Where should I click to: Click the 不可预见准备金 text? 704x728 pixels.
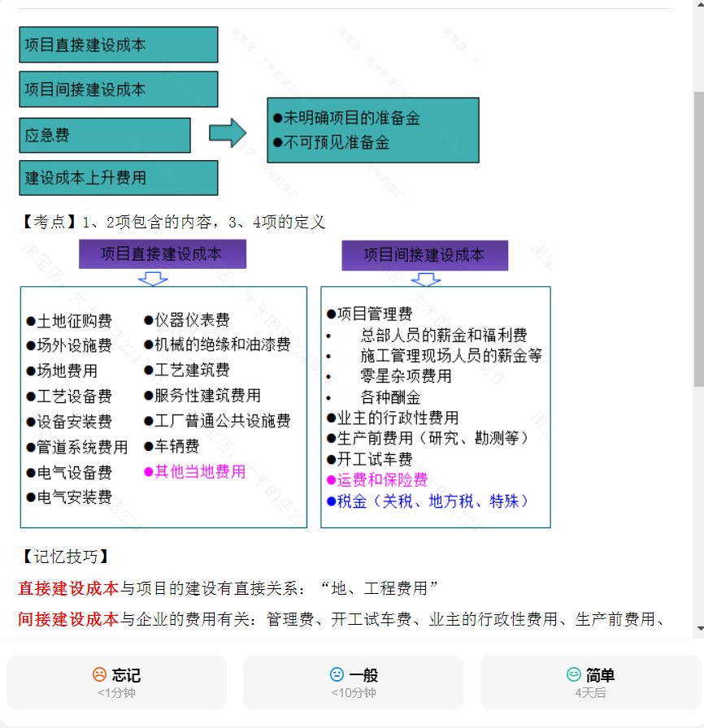[332, 142]
